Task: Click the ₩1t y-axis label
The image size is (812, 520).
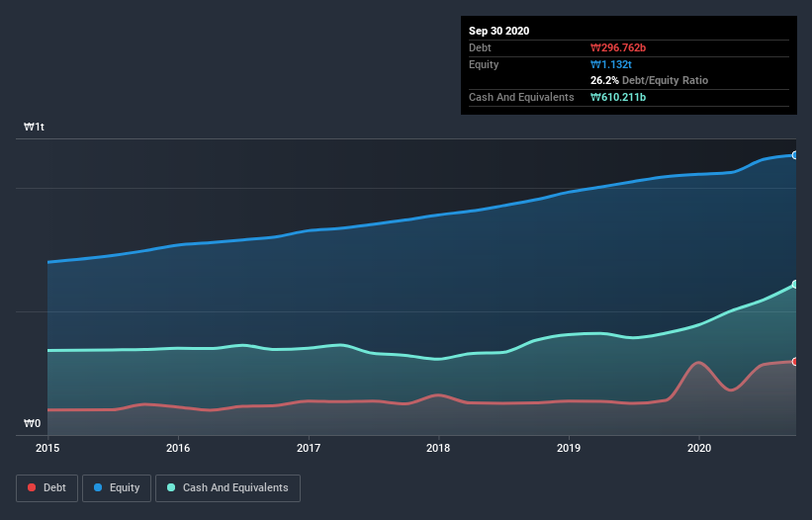Action: (35, 127)
